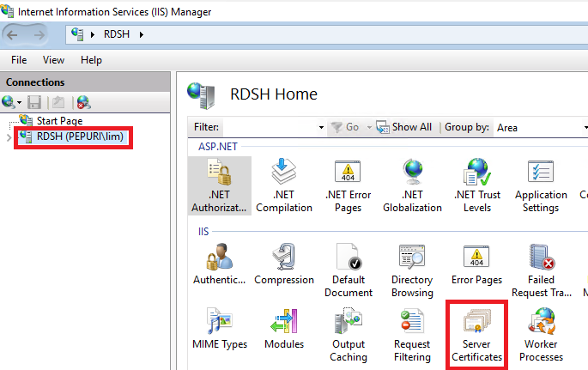Screen dimensions: 588x370
Task: Open the File menu
Action: 19,60
